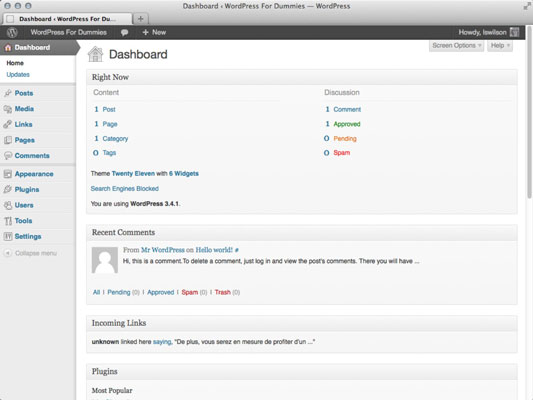Filter recent comments by Pending (0)

pos(123,292)
